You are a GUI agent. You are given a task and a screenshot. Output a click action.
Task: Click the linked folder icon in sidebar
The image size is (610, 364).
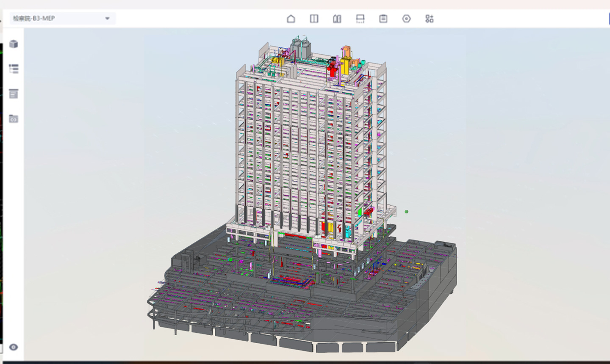[x=13, y=119]
